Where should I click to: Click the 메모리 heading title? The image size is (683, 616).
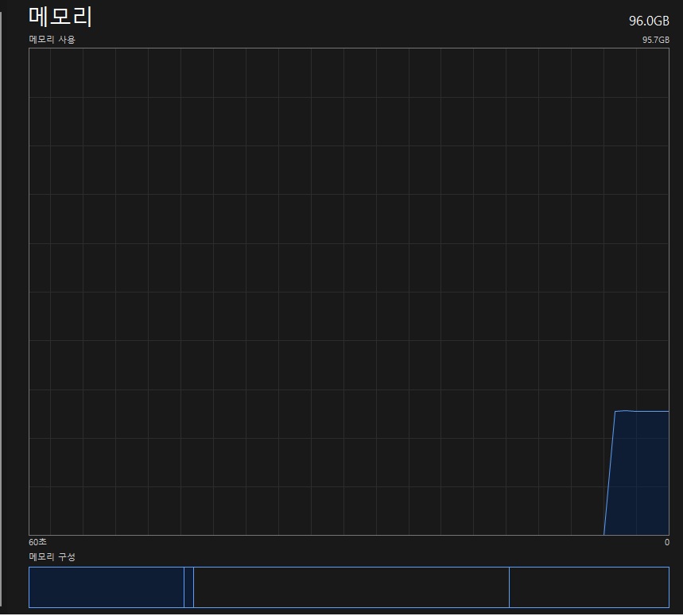[x=60, y=17]
